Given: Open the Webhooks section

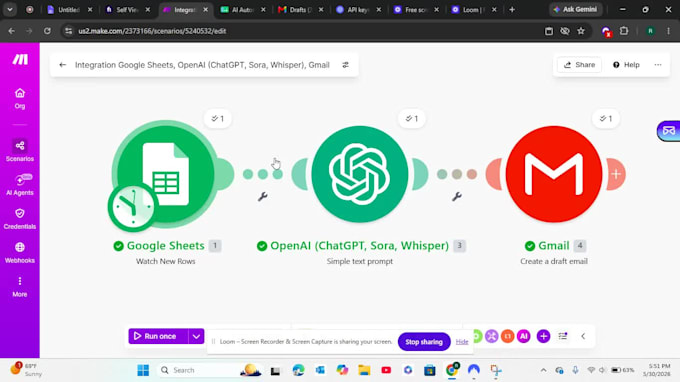Looking at the screenshot, I should [x=20, y=253].
